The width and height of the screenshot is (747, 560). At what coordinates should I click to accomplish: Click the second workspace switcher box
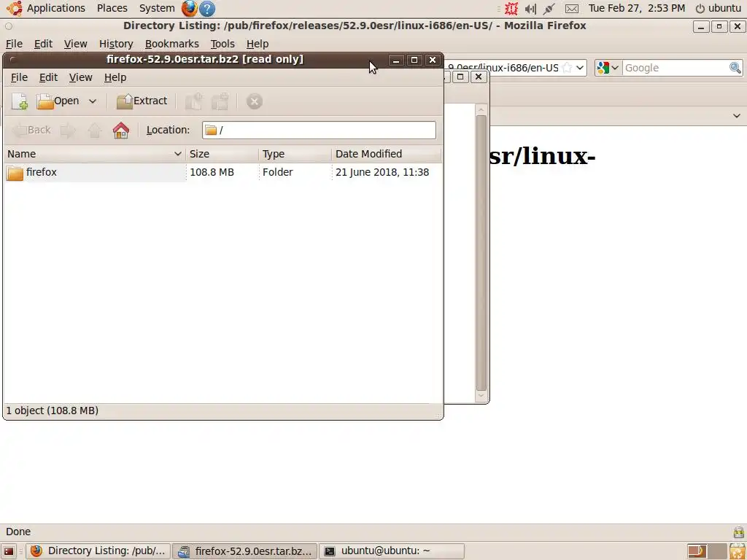point(718,551)
